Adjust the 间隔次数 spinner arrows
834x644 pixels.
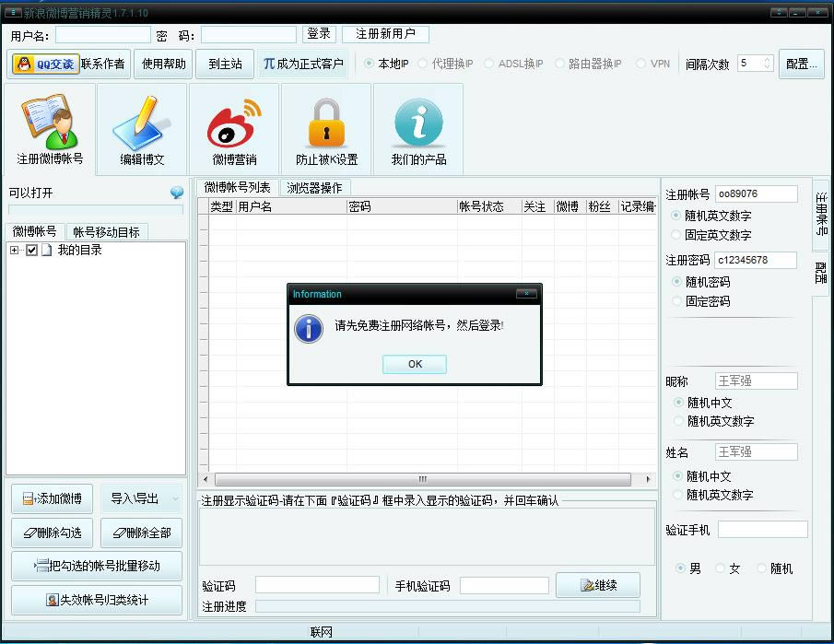tap(767, 64)
